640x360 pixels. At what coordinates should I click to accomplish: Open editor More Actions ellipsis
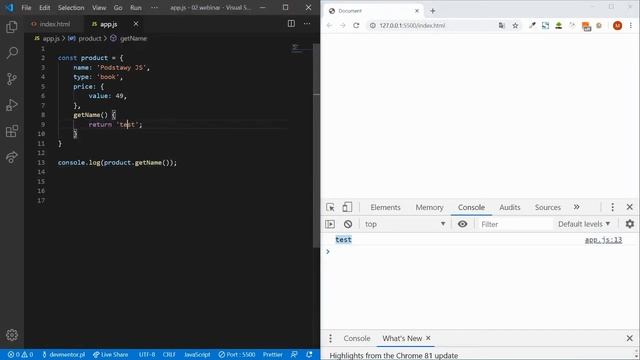(307, 24)
